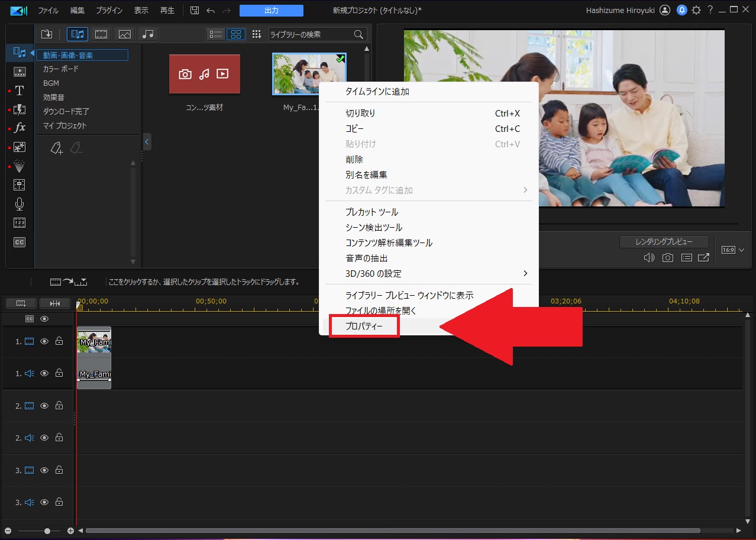Click the library search magnifier icon

pyautogui.click(x=358, y=34)
